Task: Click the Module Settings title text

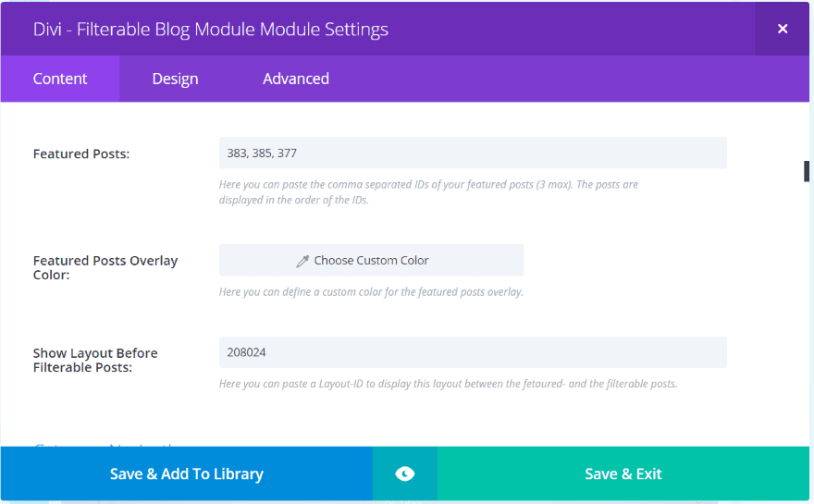Action: pos(211,29)
